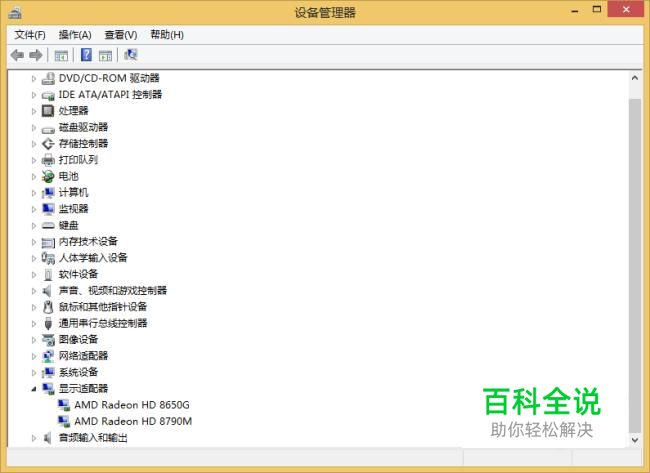Toggle the console tree pane icon
Screen dimensions: 650x473
(x=61, y=55)
